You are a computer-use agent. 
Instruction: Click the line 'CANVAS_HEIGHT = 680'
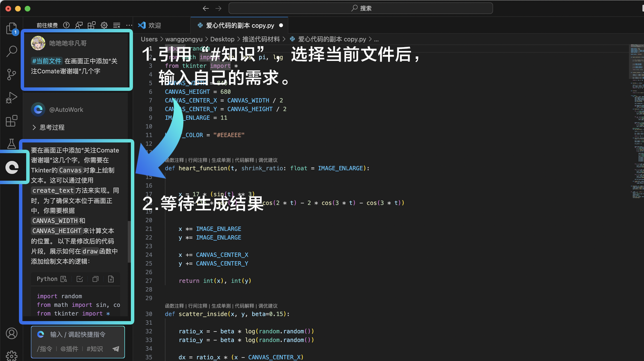[198, 92]
